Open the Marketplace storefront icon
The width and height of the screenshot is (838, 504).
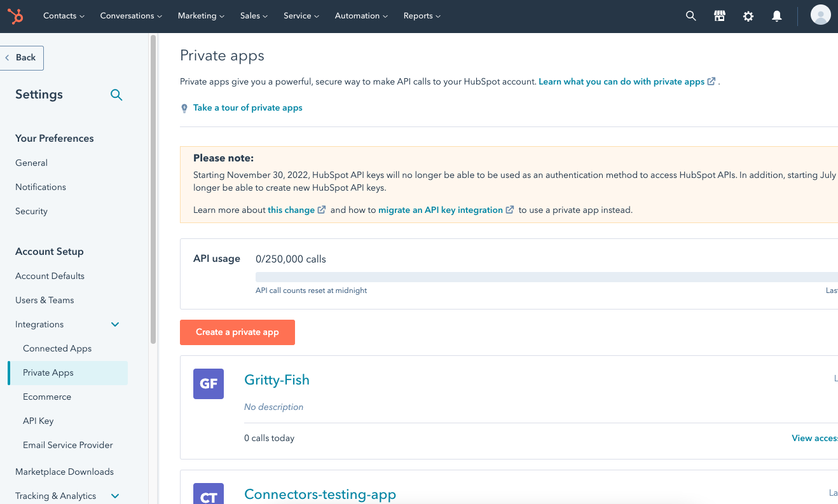(x=720, y=17)
